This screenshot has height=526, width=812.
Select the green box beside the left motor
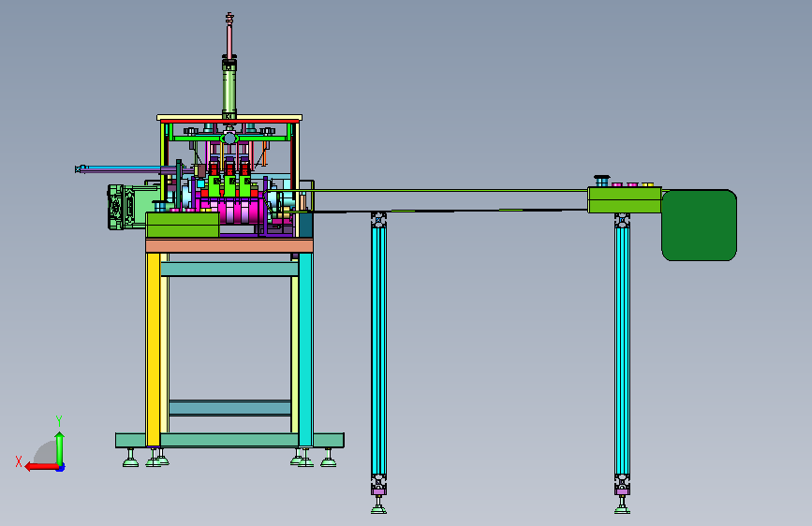coord(183,225)
